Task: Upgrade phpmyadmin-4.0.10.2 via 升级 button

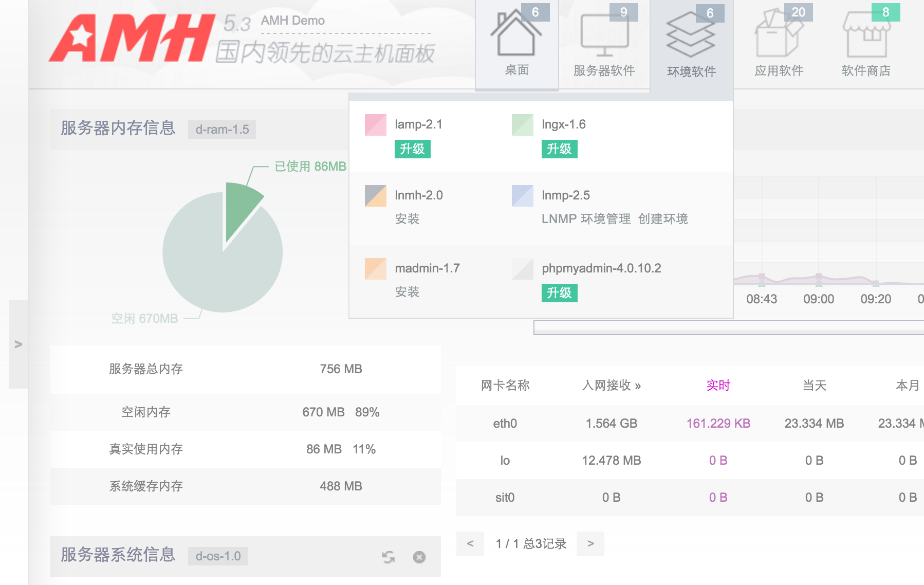Action: (x=559, y=293)
